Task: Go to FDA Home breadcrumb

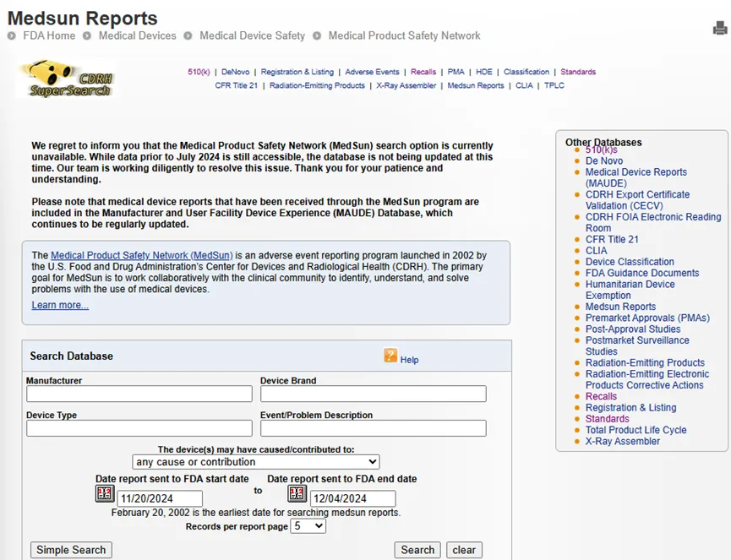Action: [49, 35]
